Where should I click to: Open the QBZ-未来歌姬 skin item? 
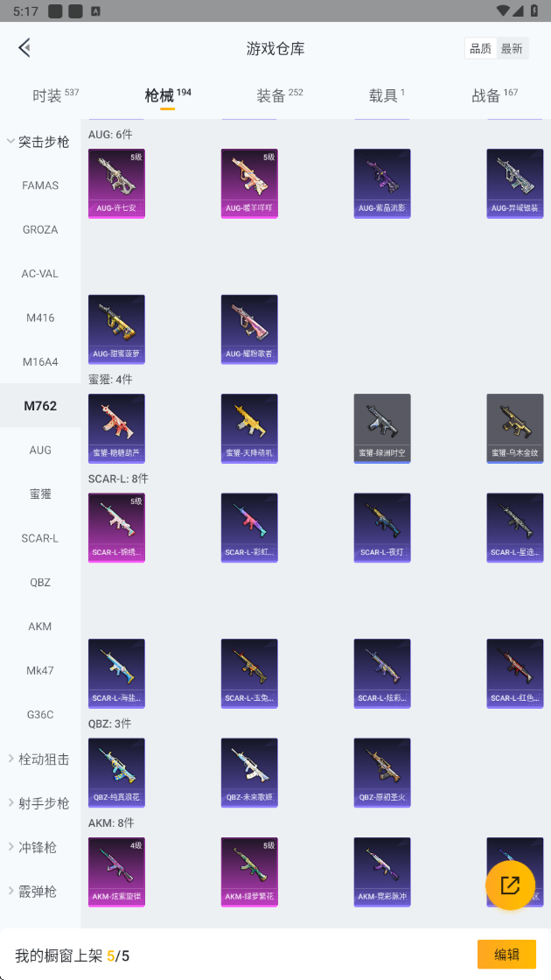pyautogui.click(x=249, y=773)
